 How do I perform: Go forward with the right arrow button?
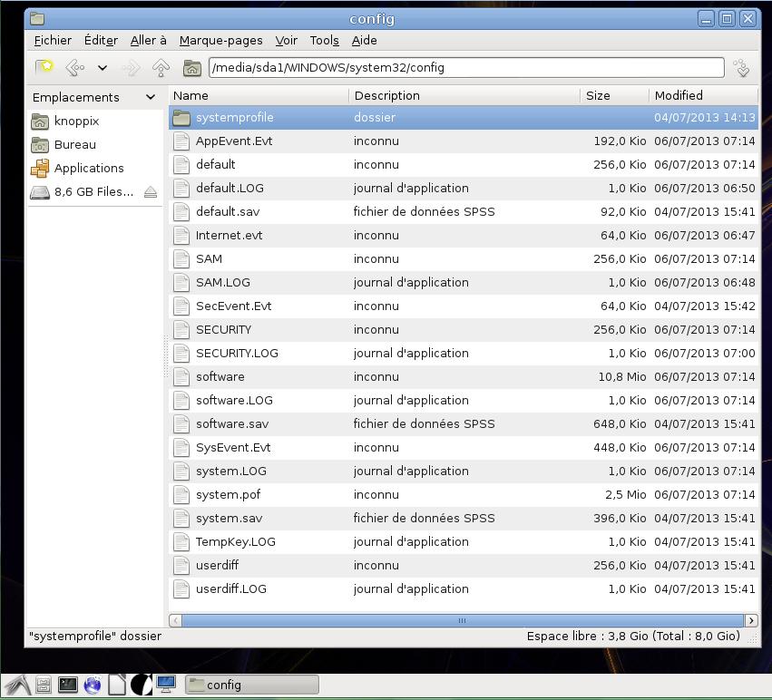131,67
